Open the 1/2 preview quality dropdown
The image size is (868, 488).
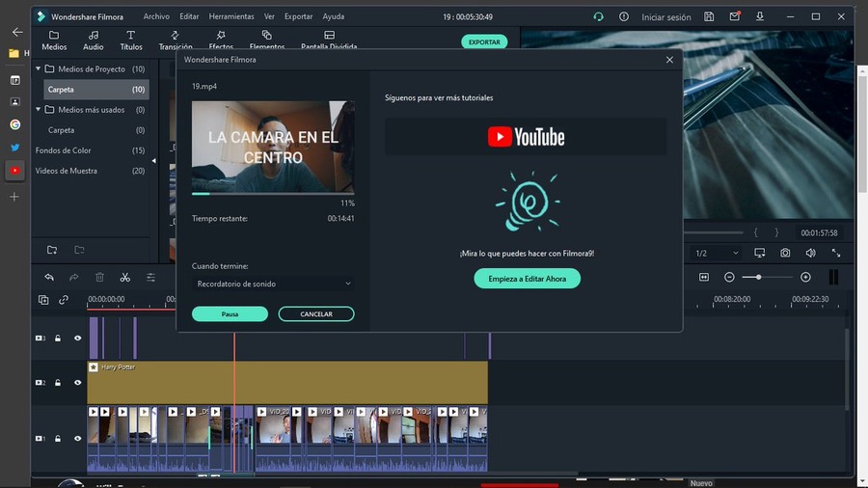point(717,253)
